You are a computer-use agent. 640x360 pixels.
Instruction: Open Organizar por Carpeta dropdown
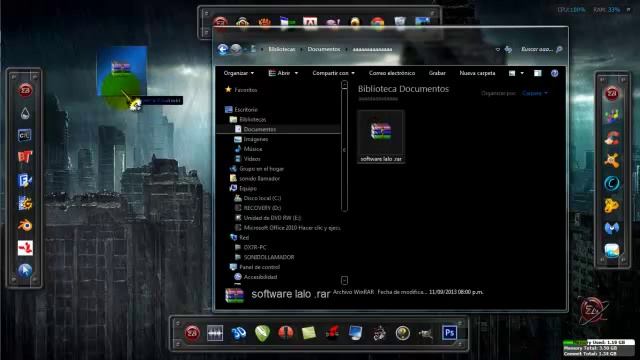535,93
